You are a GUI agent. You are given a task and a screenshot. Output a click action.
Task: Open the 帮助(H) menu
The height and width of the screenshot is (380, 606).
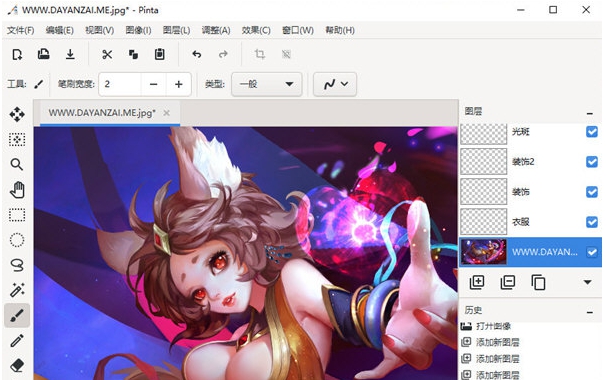(x=340, y=30)
